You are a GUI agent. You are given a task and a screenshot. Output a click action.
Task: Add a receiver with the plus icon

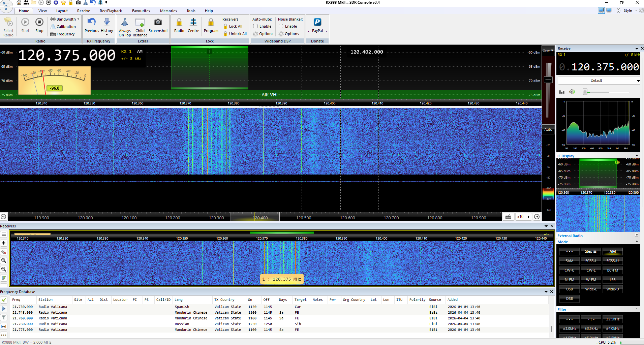click(x=4, y=243)
